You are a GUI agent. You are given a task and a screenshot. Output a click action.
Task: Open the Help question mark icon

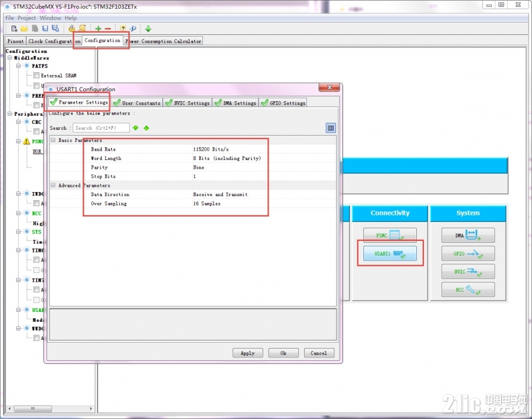[123, 29]
